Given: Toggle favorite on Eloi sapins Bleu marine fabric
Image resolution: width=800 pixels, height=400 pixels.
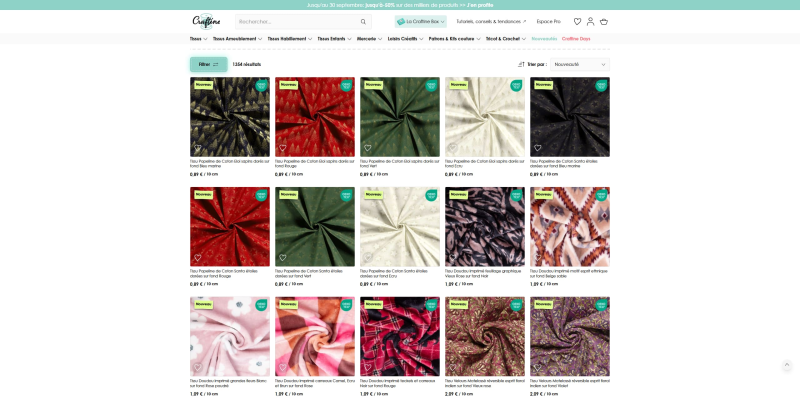Looking at the screenshot, I should (x=198, y=148).
